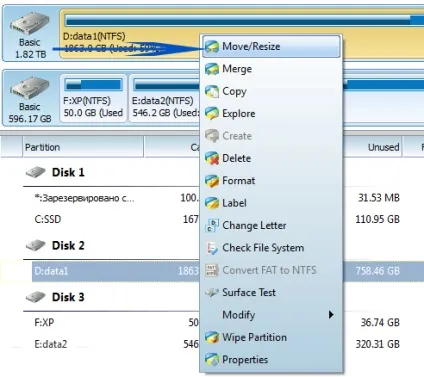Click the Move/Resize menu icon
The image size is (424, 377).
212,47
